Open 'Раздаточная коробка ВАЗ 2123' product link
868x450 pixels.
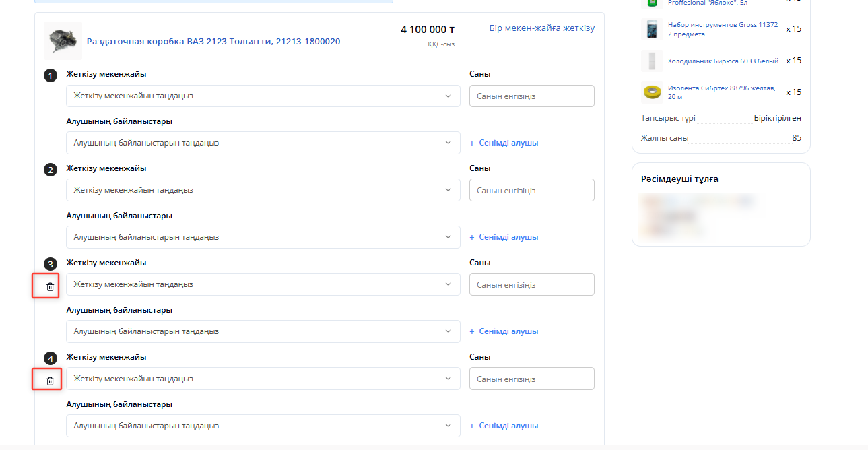point(213,42)
